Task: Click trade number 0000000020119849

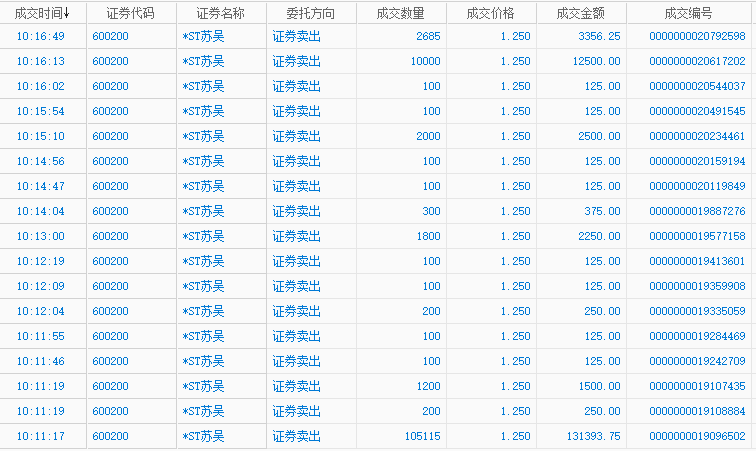Action: (x=697, y=186)
